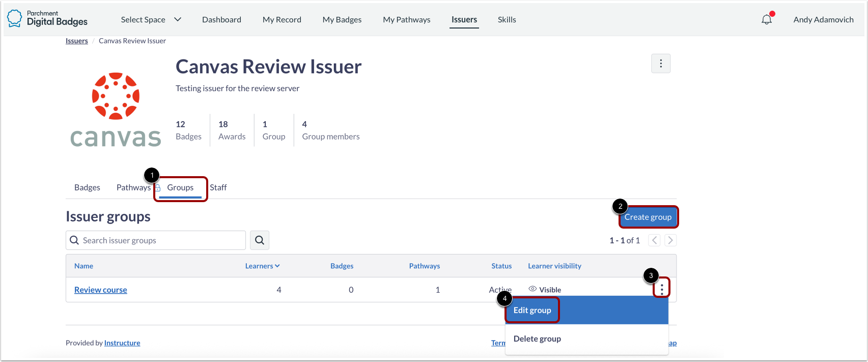Focus the Search issuer groups field

156,240
